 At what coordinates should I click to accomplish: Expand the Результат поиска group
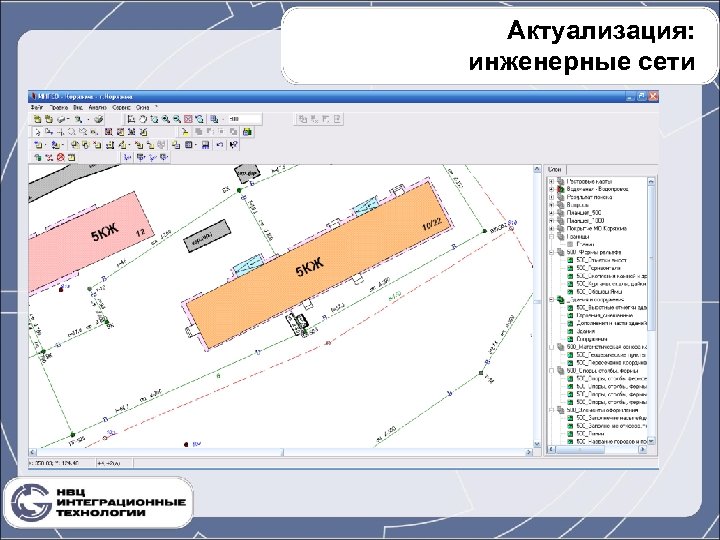click(551, 197)
